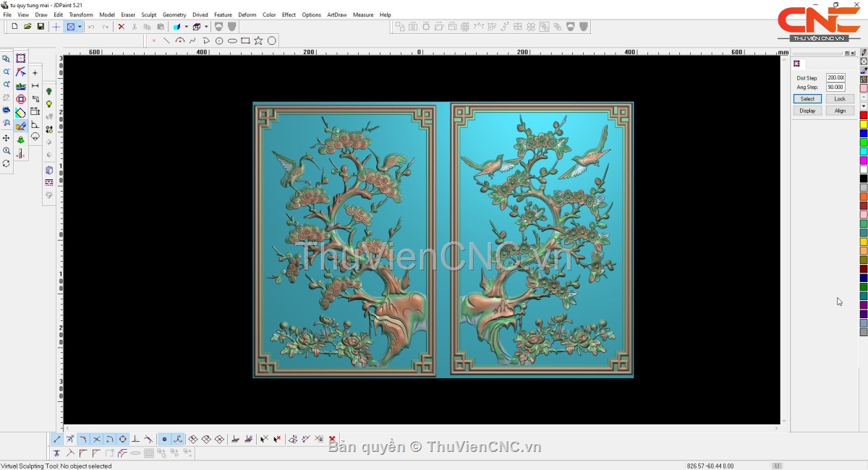
Task: Click the blue eye view icon
Action: [7, 111]
